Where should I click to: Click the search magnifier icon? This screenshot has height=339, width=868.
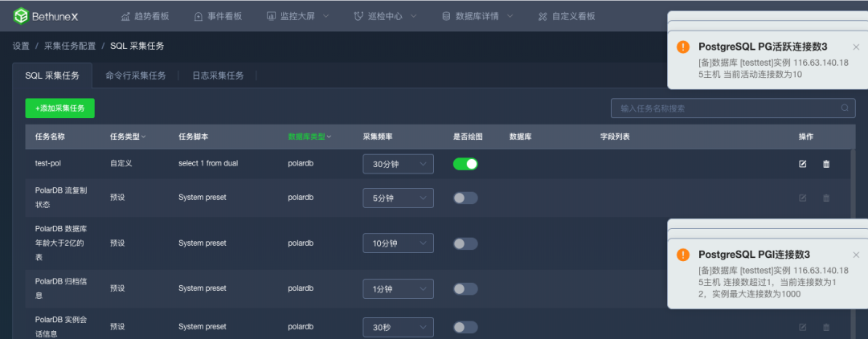click(x=844, y=108)
